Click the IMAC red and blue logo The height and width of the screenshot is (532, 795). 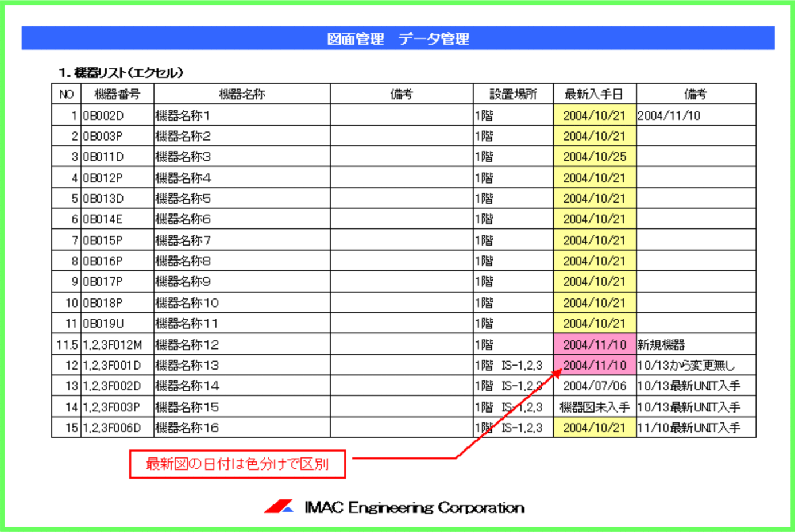tap(279, 507)
